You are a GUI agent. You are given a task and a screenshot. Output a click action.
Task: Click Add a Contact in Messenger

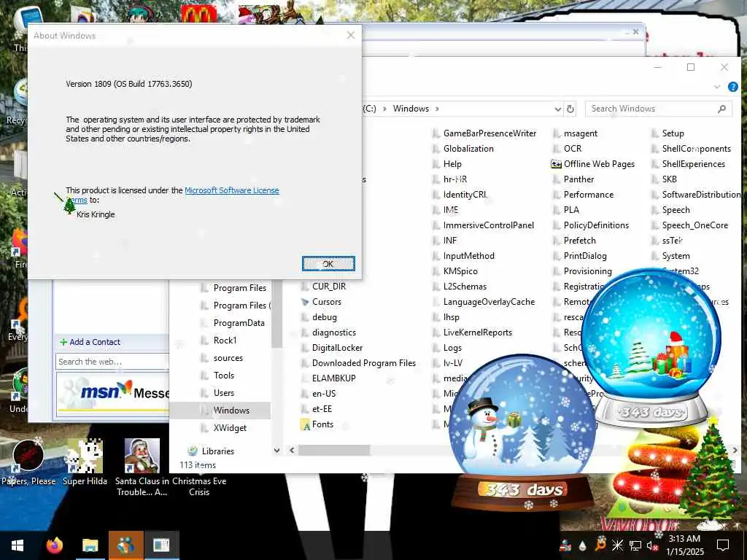pyautogui.click(x=90, y=342)
